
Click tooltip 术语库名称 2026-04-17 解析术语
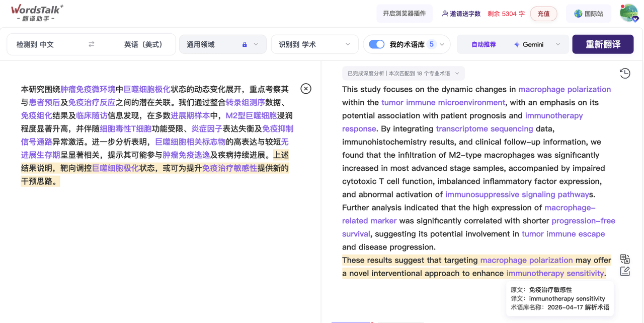point(560,307)
